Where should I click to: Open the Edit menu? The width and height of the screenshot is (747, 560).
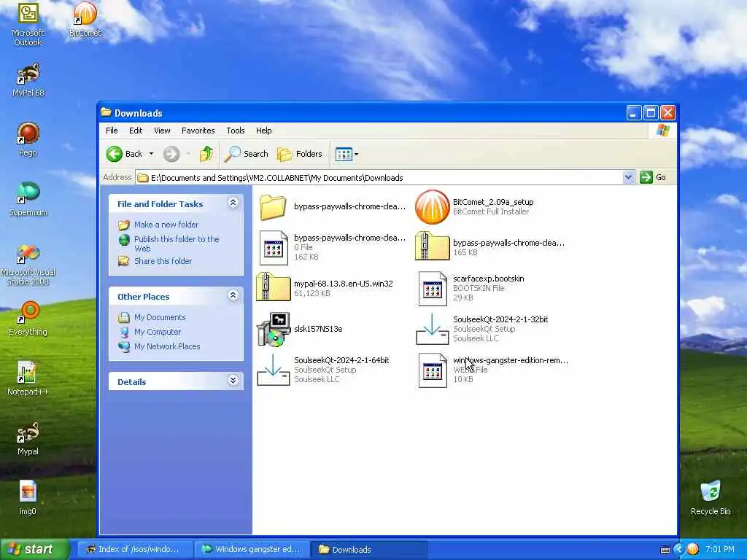click(x=136, y=131)
